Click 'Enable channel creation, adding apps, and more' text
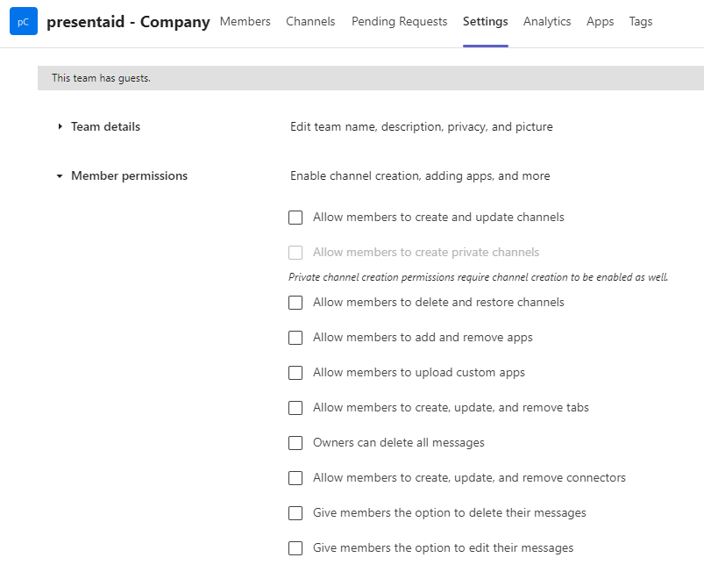 coord(420,176)
